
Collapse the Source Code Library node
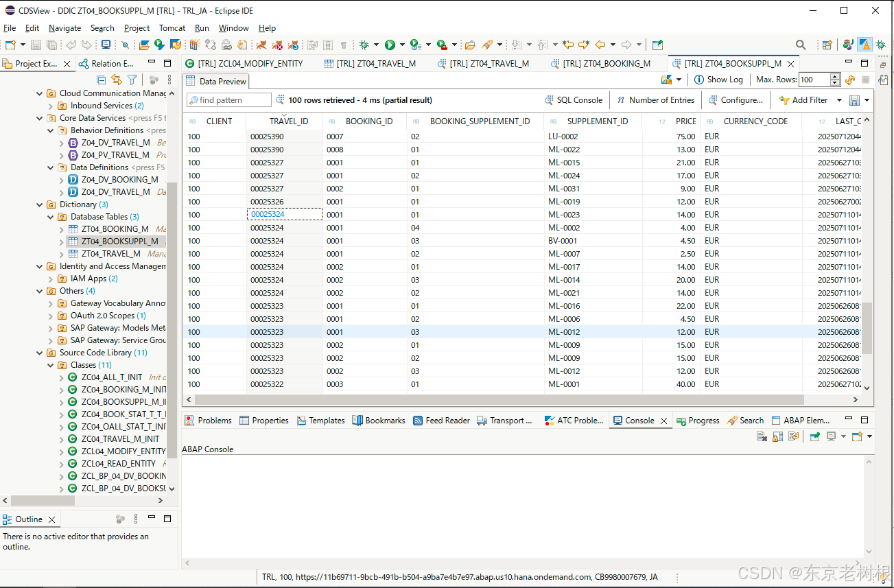click(x=39, y=352)
